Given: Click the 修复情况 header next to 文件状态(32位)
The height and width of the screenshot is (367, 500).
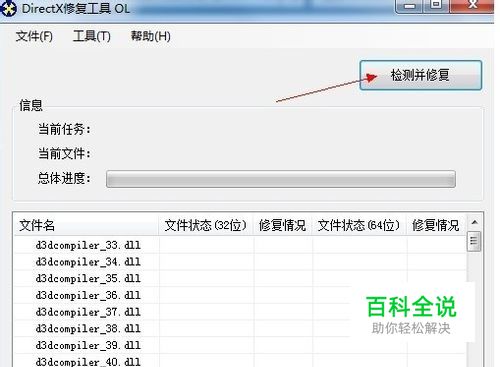Looking at the screenshot, I should click(283, 225).
